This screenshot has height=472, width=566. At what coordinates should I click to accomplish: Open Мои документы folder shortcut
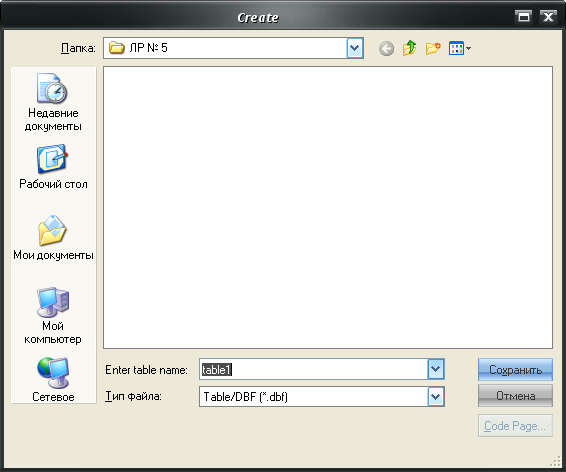point(53,238)
